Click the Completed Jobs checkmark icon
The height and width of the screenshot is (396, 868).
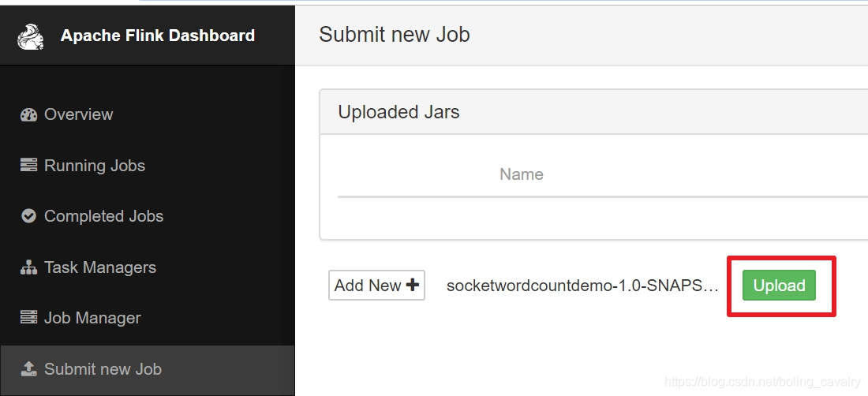click(x=28, y=216)
